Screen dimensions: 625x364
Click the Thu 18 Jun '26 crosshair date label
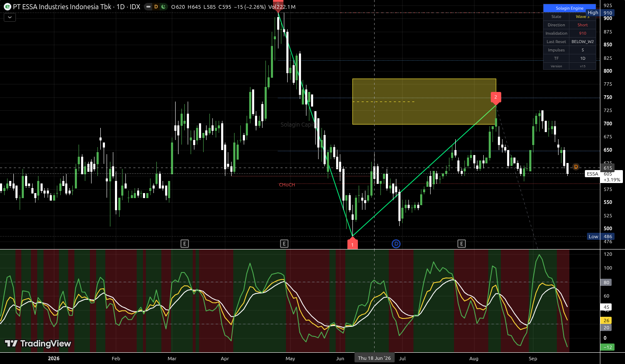click(x=374, y=358)
